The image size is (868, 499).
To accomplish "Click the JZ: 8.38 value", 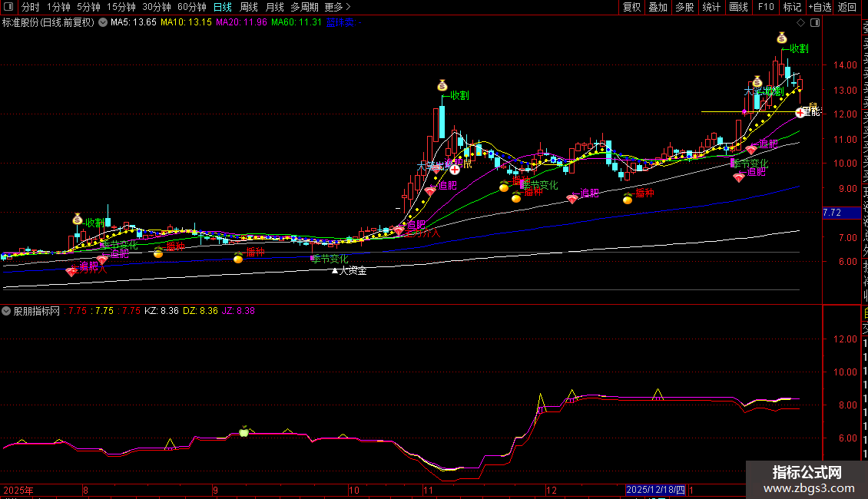I will point(239,311).
